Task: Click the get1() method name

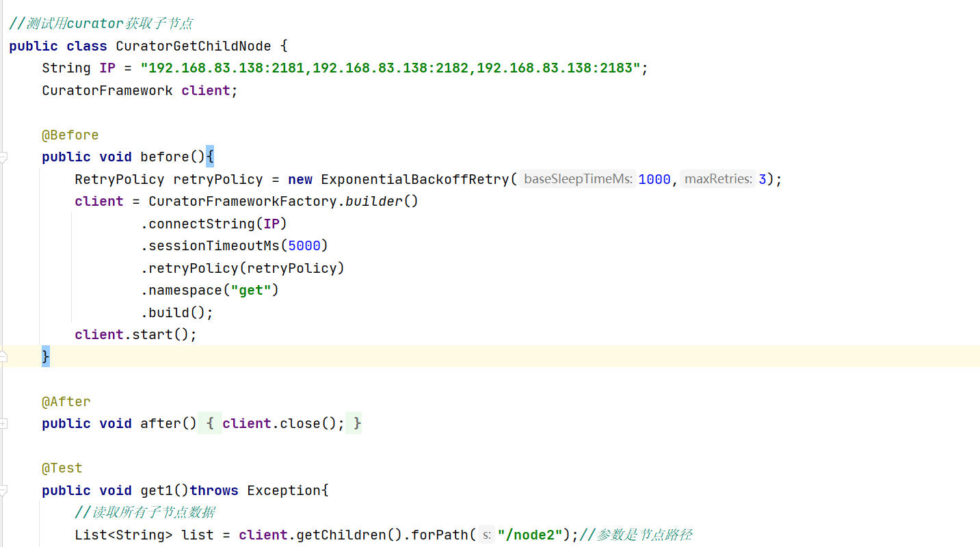Action: 157,490
